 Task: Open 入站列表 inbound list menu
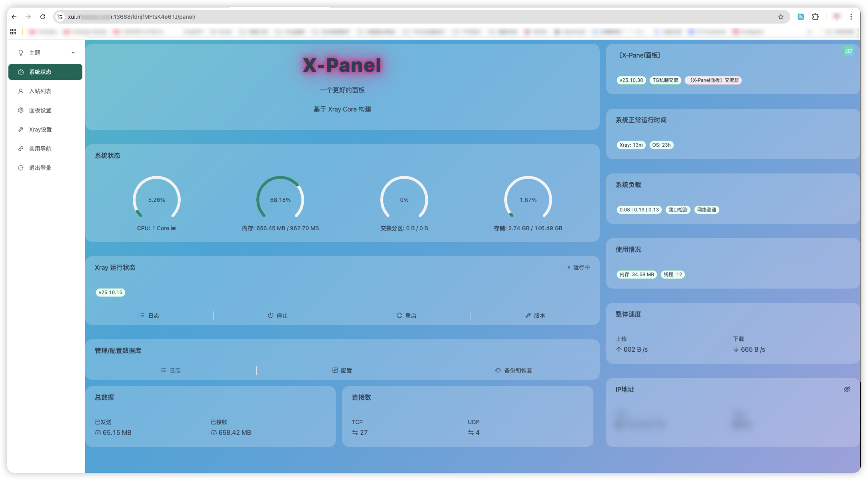pos(40,91)
